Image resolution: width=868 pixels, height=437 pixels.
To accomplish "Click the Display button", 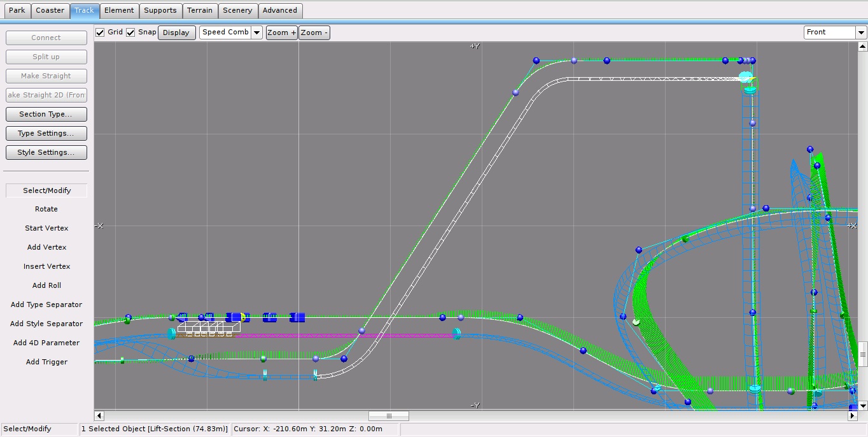I will [x=176, y=32].
